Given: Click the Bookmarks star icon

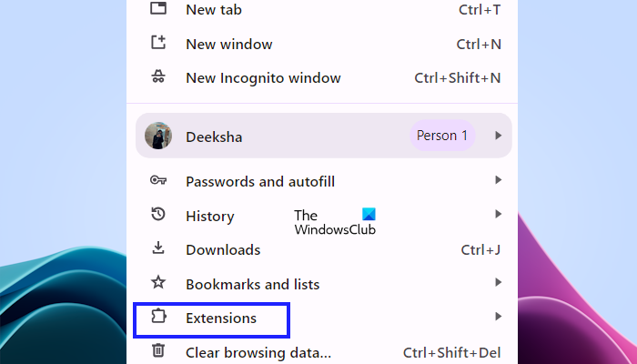Looking at the screenshot, I should [x=158, y=284].
